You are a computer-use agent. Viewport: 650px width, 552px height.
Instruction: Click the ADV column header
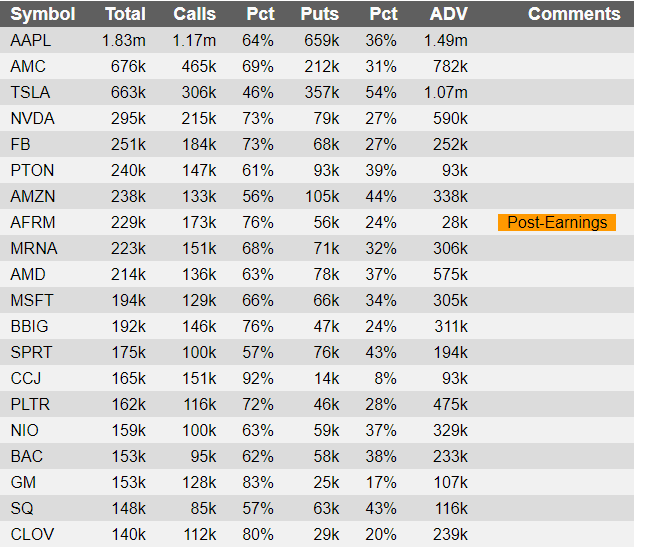(449, 14)
